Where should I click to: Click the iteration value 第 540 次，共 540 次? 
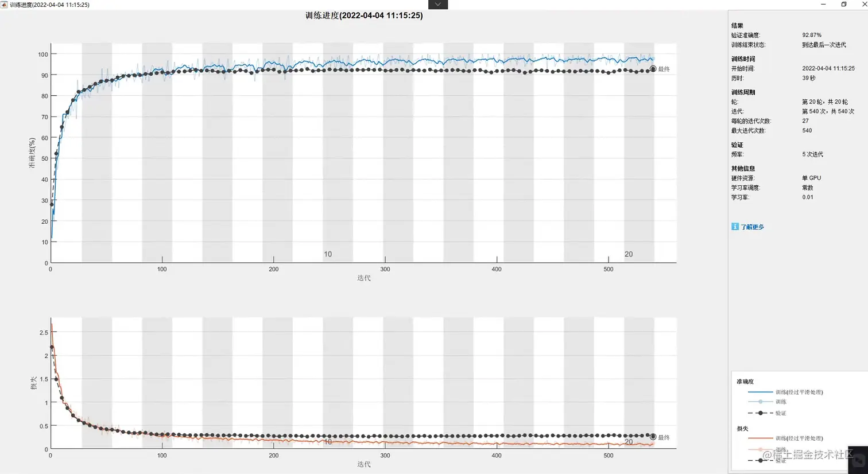(828, 111)
